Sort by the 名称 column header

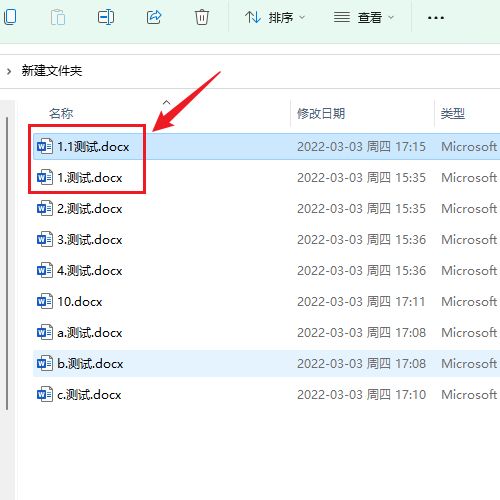[x=61, y=114]
